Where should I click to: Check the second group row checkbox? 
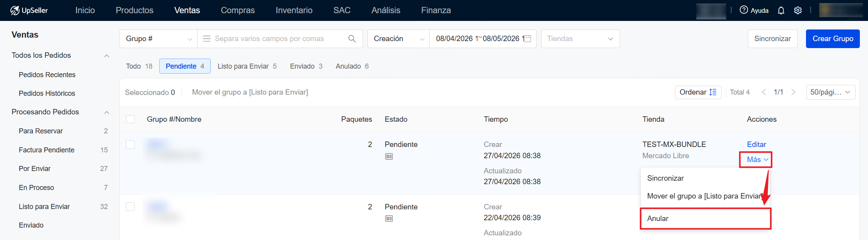click(130, 207)
